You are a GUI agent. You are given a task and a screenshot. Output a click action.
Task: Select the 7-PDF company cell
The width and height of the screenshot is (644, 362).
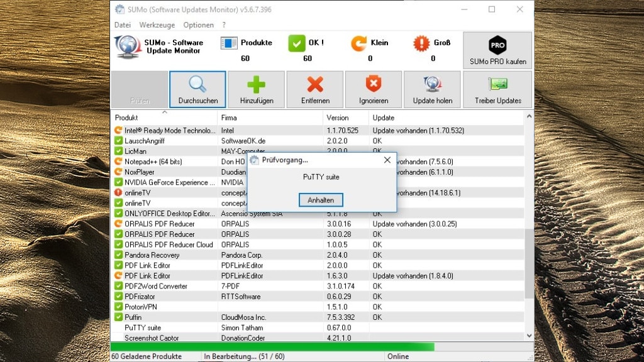pos(230,286)
